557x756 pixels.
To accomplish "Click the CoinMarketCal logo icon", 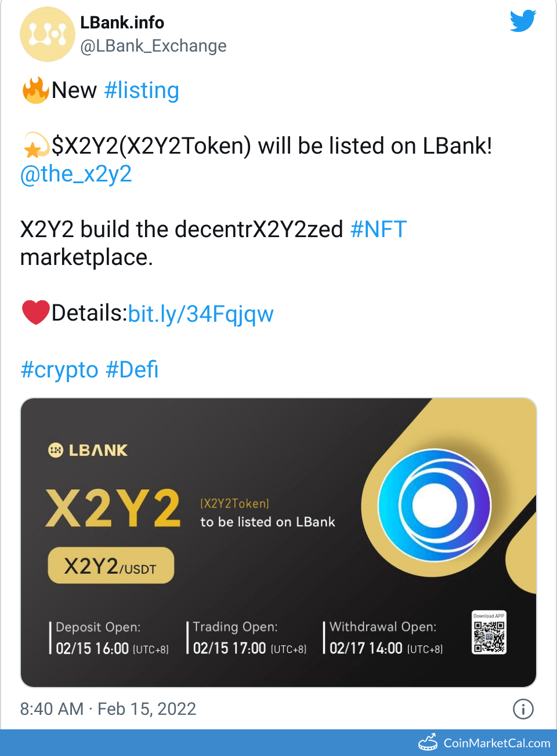I will (x=428, y=743).
